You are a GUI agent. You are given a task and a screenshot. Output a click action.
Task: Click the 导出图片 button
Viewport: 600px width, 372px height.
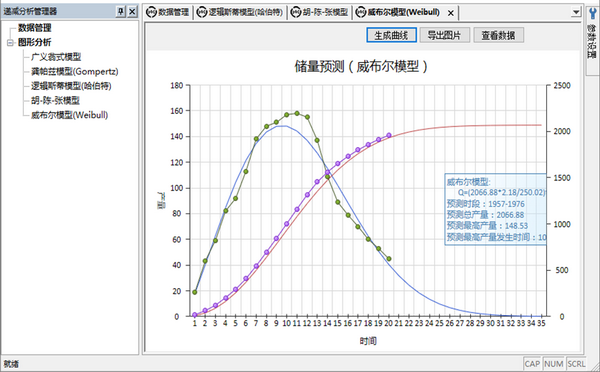click(444, 35)
